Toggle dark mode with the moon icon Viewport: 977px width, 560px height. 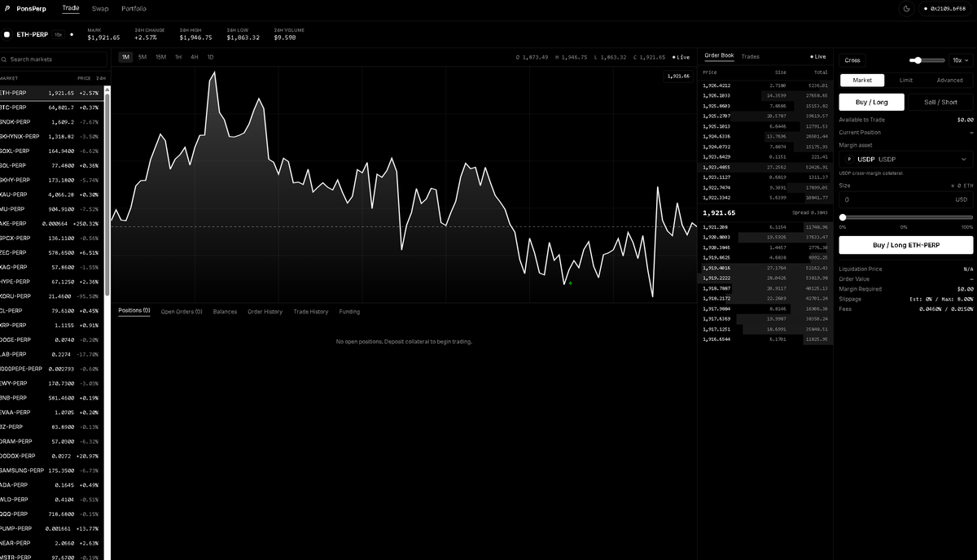tap(907, 8)
